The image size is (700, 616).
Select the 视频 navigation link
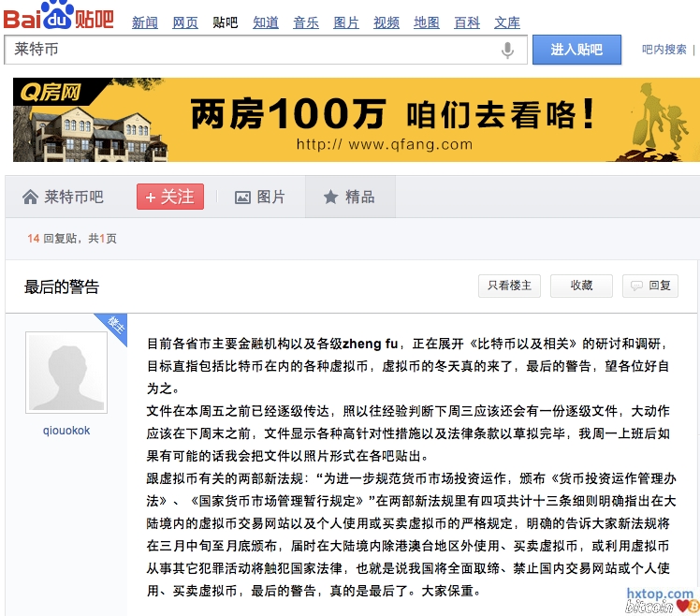pyautogui.click(x=386, y=22)
